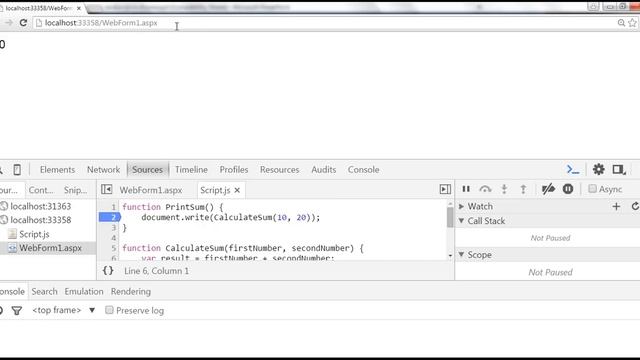Viewport: 640px width, 360px height.
Task: Open the Audits panel
Action: tap(324, 169)
